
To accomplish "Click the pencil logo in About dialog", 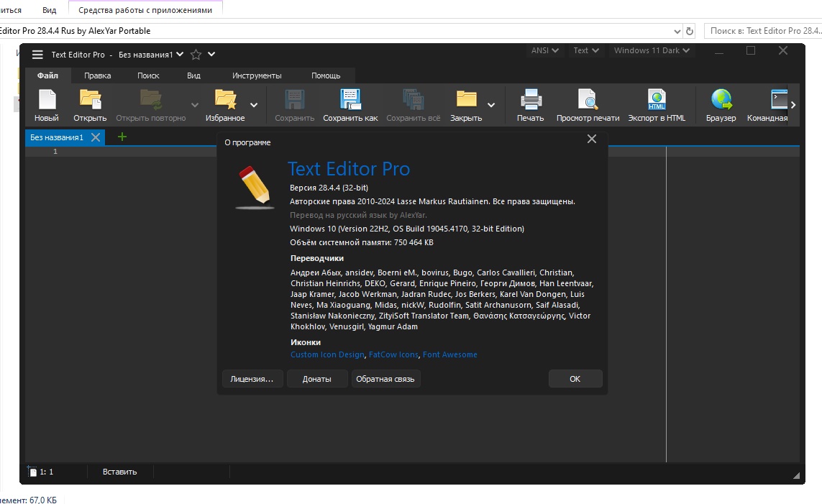I will 255,188.
